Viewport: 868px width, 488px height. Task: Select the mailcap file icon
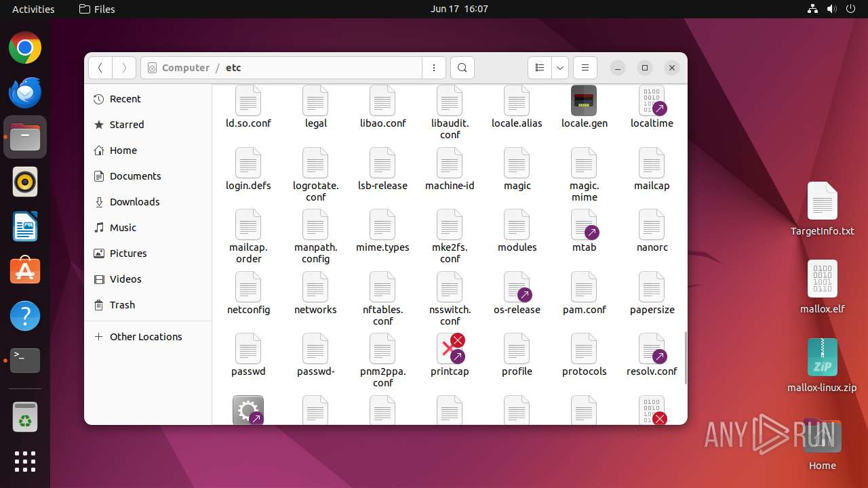pyautogui.click(x=652, y=163)
